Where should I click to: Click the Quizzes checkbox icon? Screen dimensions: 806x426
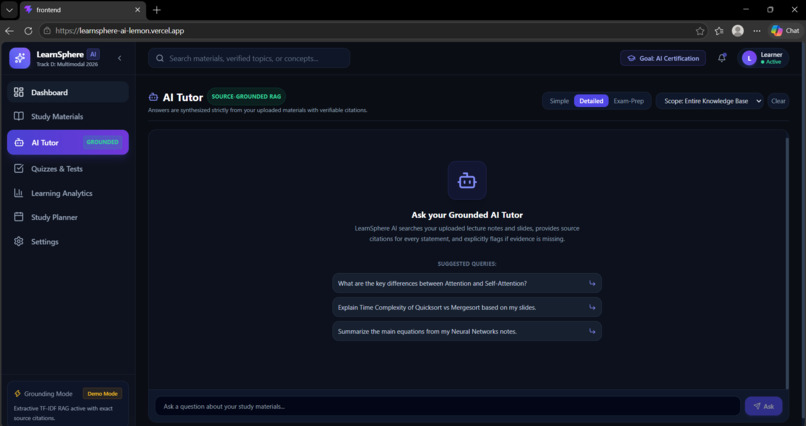[19, 169]
